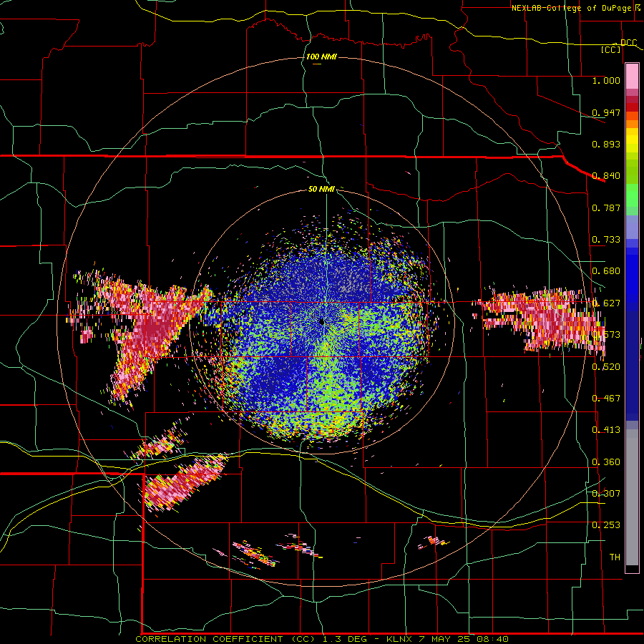Viewport: 644px width, 644px height.
Task: Pick the dark red swatch on the color bar
Action: (632, 107)
